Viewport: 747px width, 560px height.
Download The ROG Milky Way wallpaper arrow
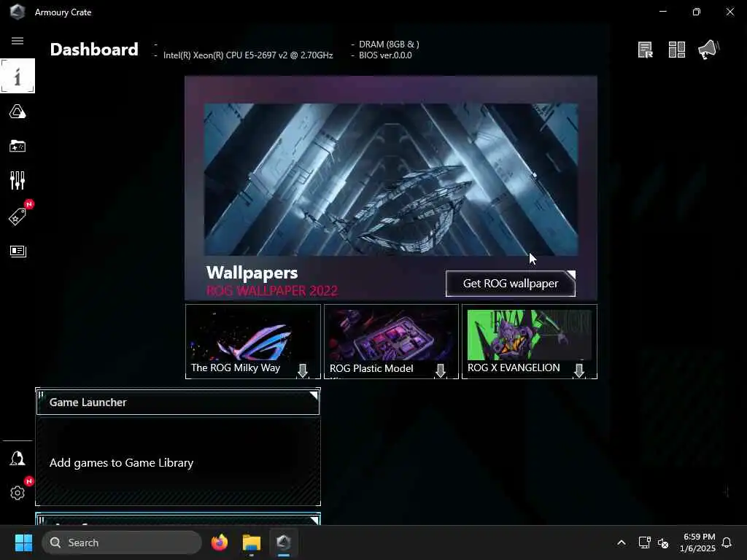(303, 370)
